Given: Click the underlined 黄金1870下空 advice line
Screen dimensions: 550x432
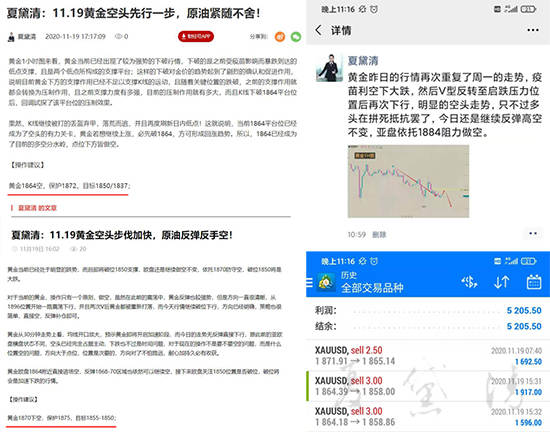Looking at the screenshot, I should 62,418.
